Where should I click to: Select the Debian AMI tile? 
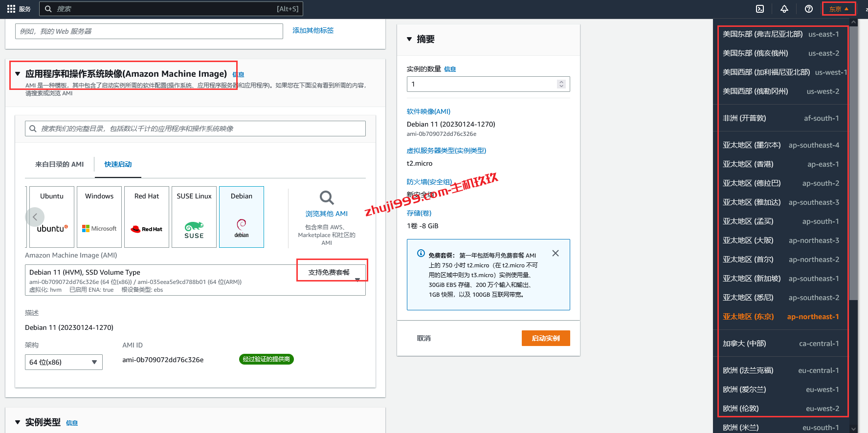pos(242,217)
